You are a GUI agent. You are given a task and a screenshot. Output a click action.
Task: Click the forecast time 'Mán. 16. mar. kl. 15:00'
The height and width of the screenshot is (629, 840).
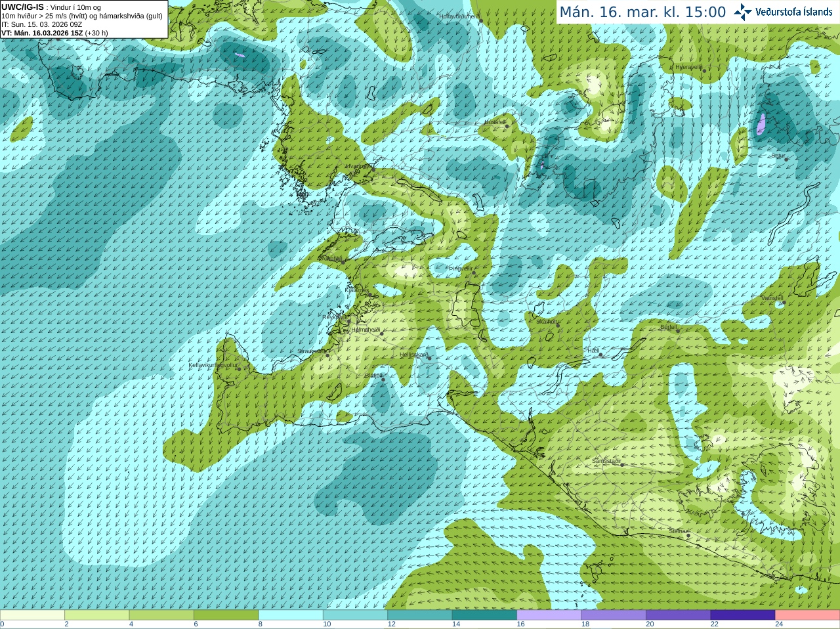pyautogui.click(x=642, y=12)
